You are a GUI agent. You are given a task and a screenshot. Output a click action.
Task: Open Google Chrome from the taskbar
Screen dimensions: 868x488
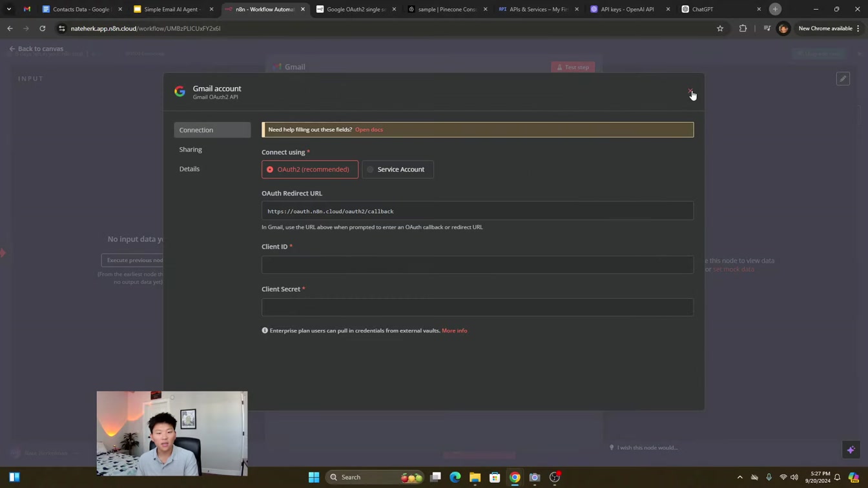pos(515,477)
